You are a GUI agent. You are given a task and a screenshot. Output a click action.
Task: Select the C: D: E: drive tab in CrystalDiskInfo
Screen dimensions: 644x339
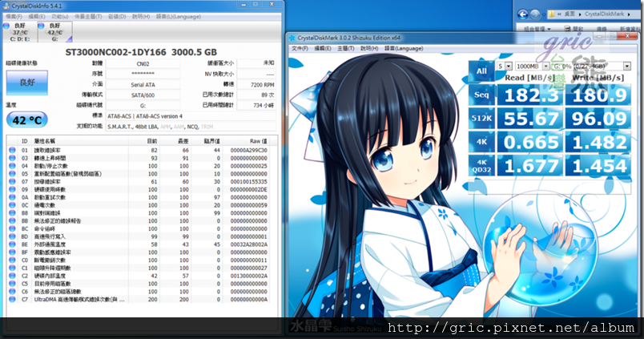(20, 32)
